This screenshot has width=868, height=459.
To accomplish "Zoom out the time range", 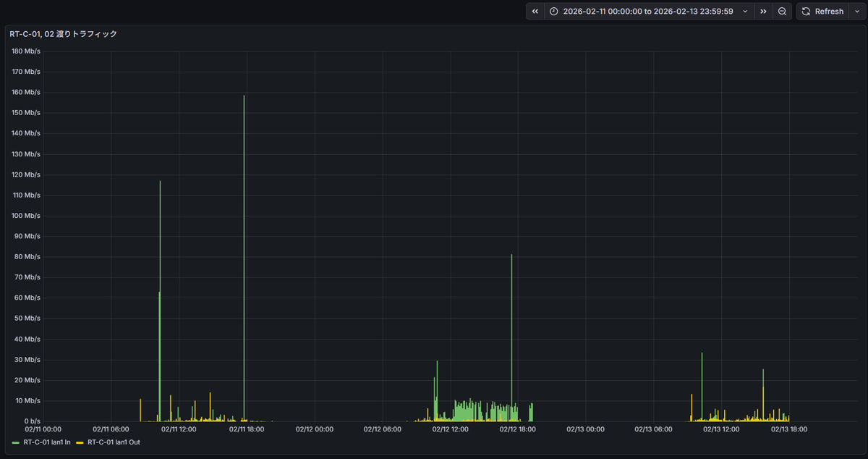I will click(782, 12).
